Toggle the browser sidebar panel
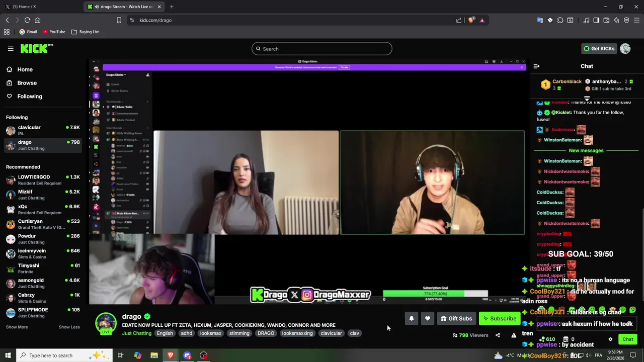The height and width of the screenshot is (362, 644). tap(596, 20)
